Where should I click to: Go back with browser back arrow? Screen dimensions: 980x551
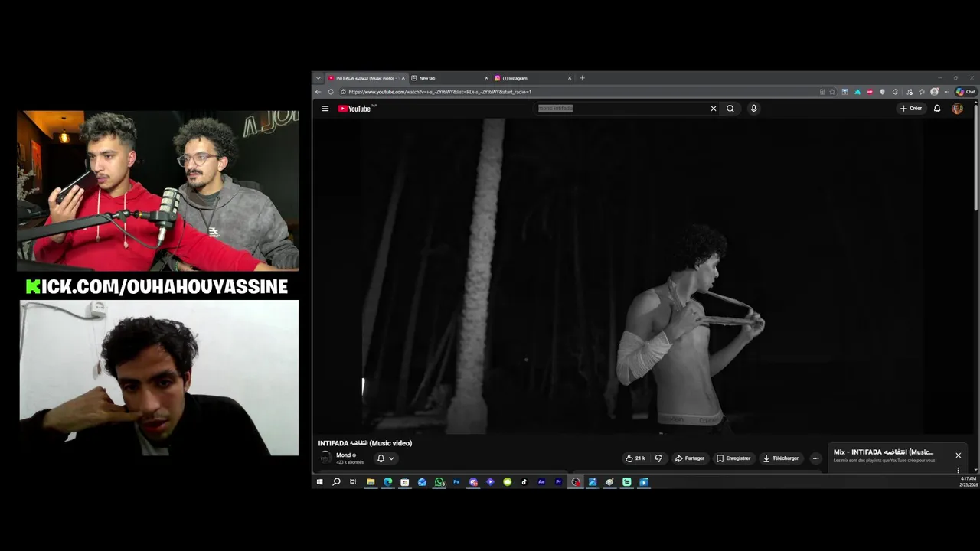[318, 92]
